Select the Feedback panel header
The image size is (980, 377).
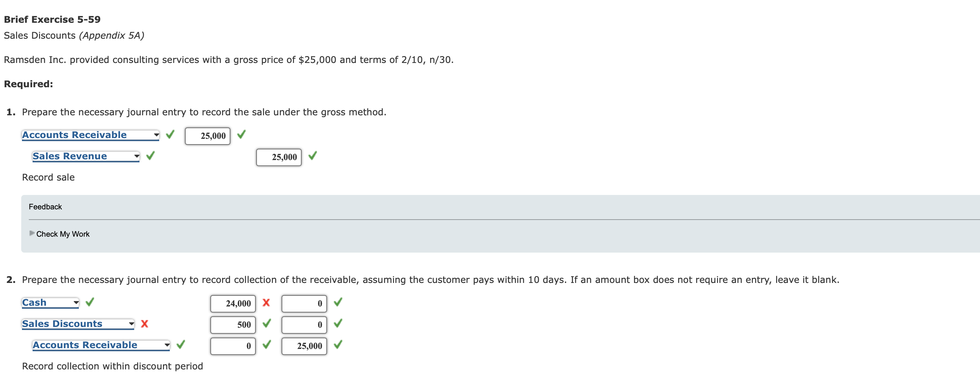tap(45, 206)
